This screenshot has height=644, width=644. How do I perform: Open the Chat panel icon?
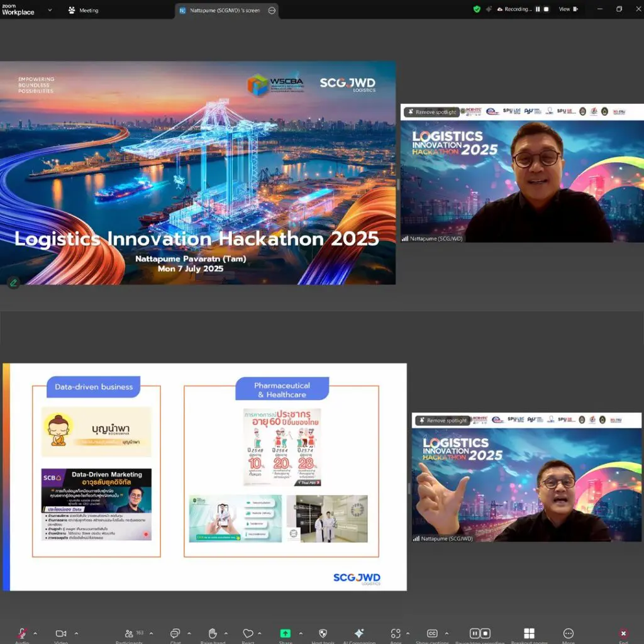coord(175,633)
